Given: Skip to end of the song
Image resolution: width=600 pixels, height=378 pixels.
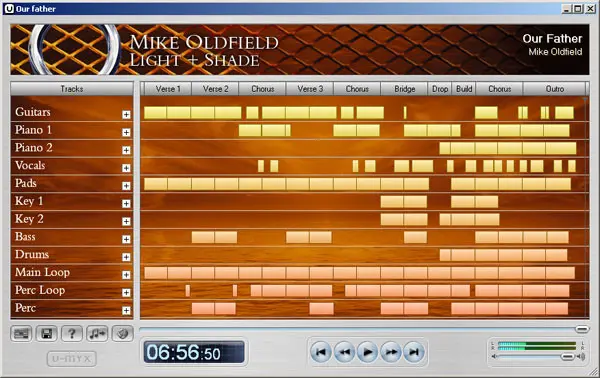Looking at the screenshot, I should point(414,352).
